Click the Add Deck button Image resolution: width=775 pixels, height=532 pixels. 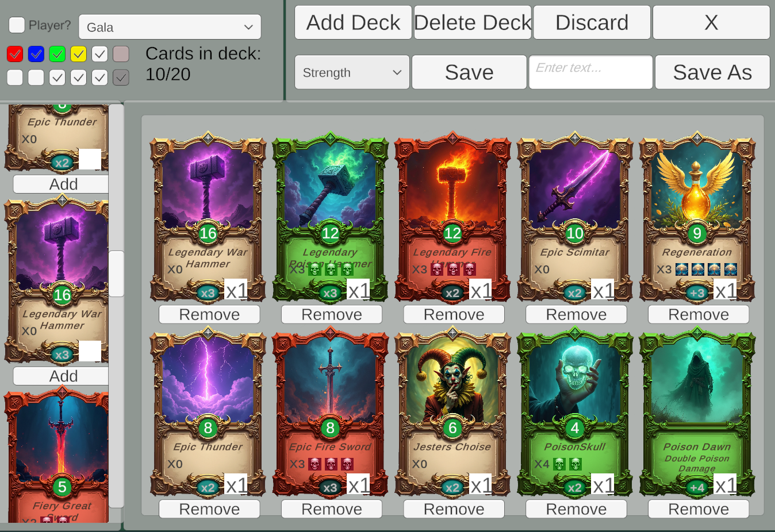(x=353, y=22)
